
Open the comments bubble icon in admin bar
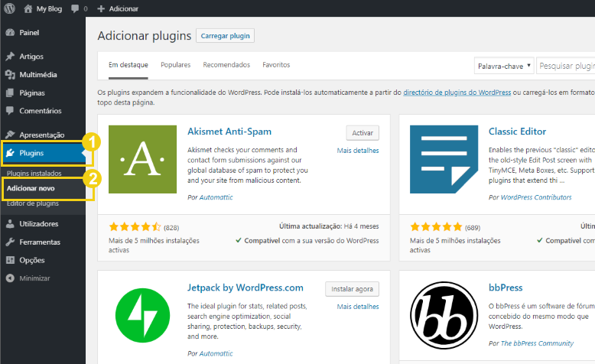(75, 8)
